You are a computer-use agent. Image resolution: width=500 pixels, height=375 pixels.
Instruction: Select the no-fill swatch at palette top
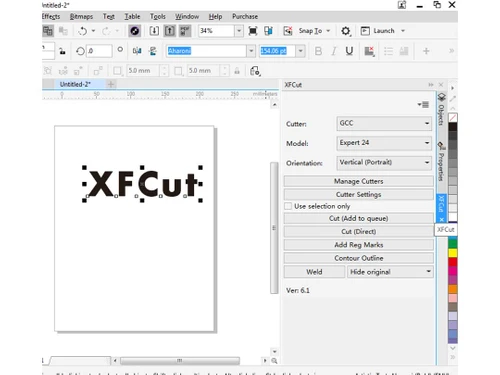click(x=453, y=118)
